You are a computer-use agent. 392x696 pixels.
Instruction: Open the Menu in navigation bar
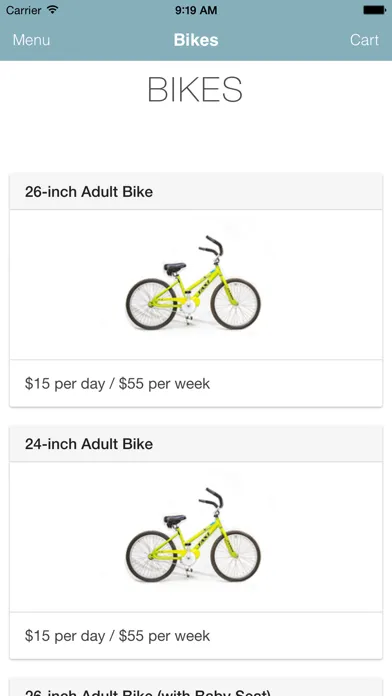pos(31,40)
